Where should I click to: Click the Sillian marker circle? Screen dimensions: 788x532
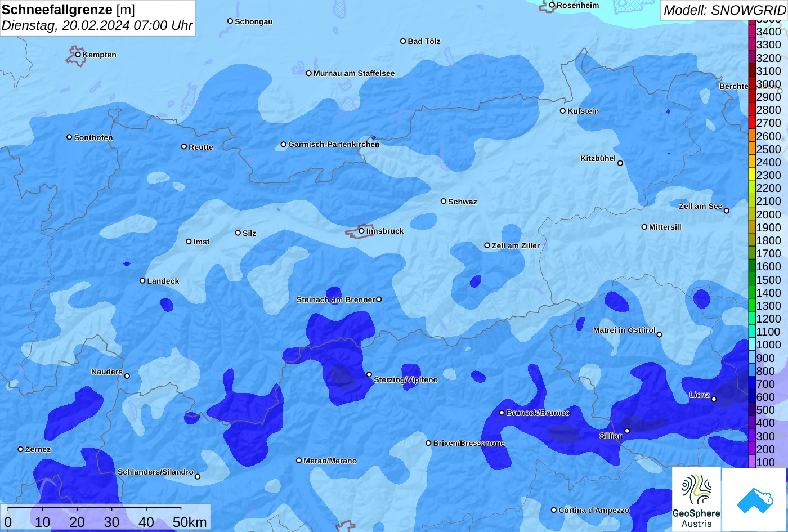click(x=627, y=431)
